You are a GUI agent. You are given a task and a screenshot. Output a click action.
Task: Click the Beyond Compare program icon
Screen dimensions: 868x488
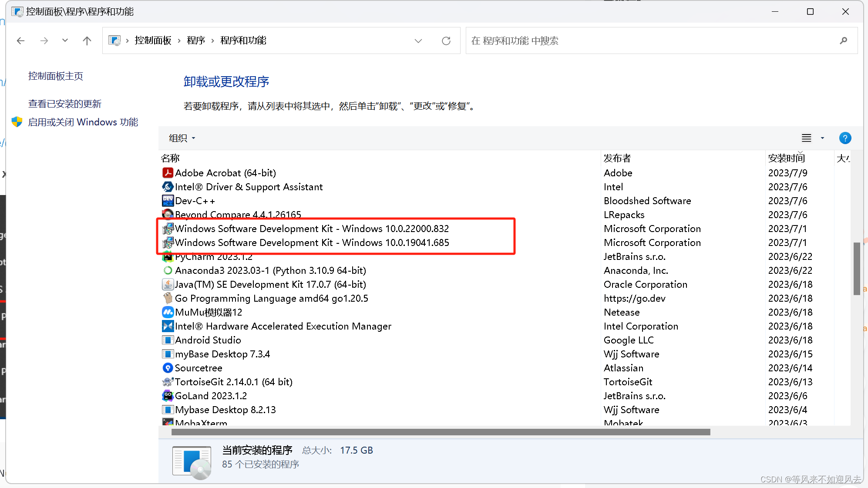pos(168,214)
